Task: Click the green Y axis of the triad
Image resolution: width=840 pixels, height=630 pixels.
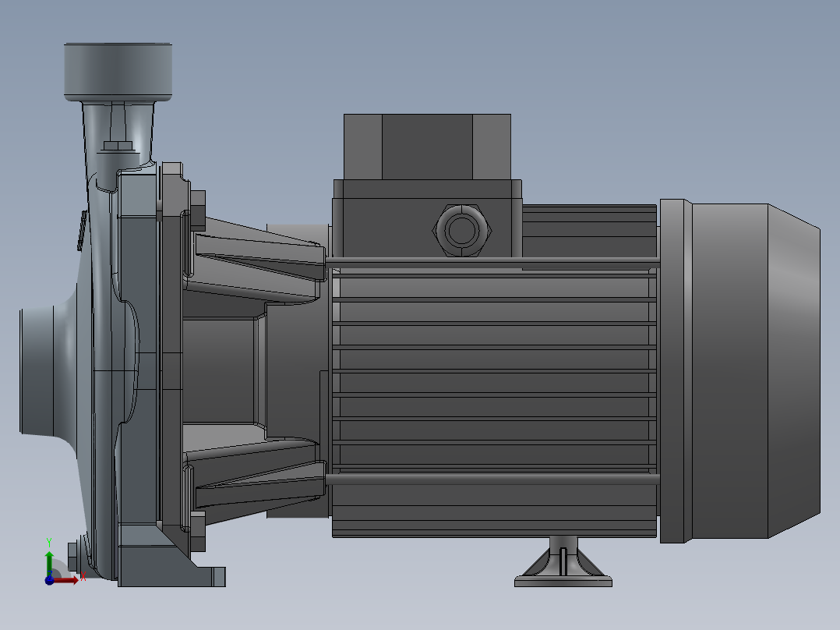Action: point(49,562)
